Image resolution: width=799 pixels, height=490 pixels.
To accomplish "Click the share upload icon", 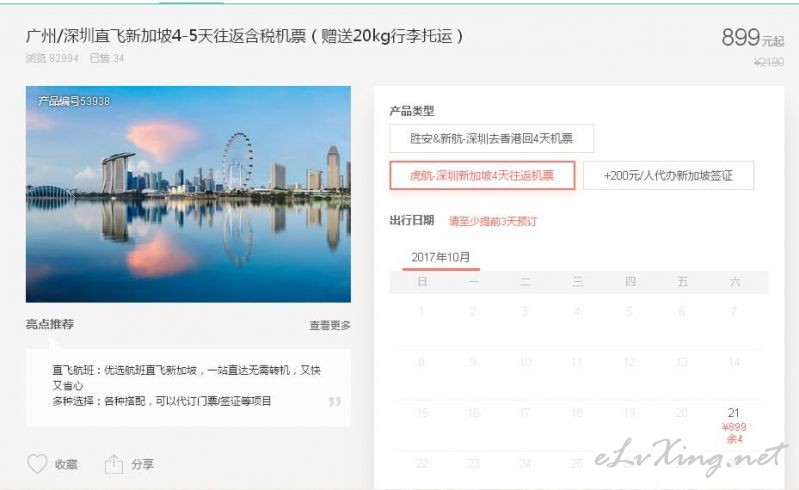I will pos(114,464).
